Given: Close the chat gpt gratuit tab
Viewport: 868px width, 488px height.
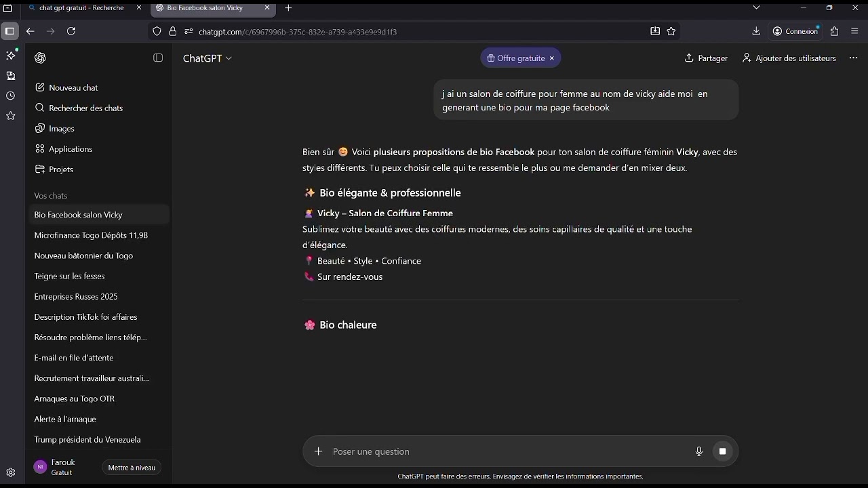Looking at the screenshot, I should point(139,8).
